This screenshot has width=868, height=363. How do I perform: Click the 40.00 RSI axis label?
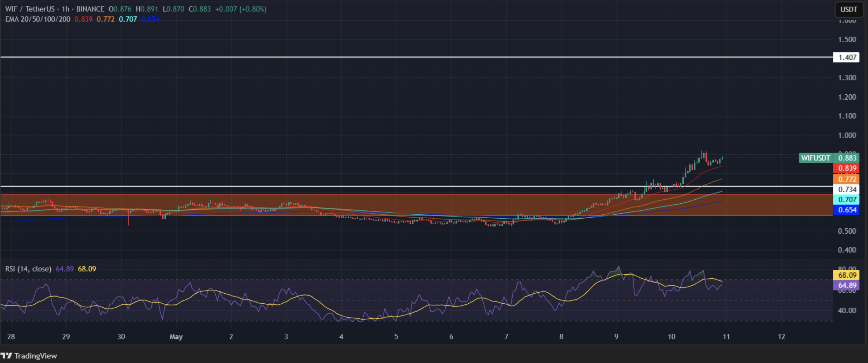847,310
